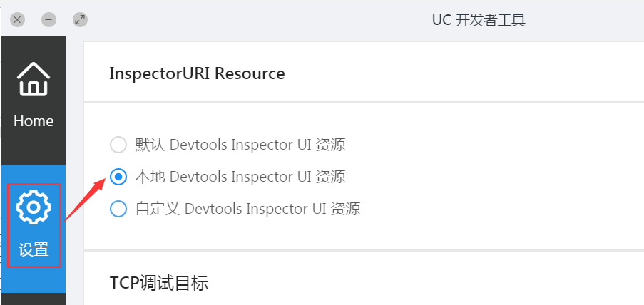Click the TCP调试目标 section heading
This screenshot has height=305, width=644.
coord(159,283)
